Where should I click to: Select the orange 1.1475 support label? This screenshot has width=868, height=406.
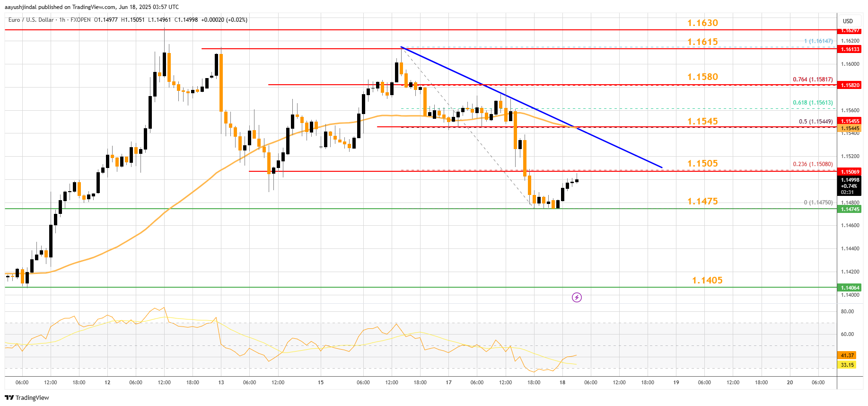(702, 201)
